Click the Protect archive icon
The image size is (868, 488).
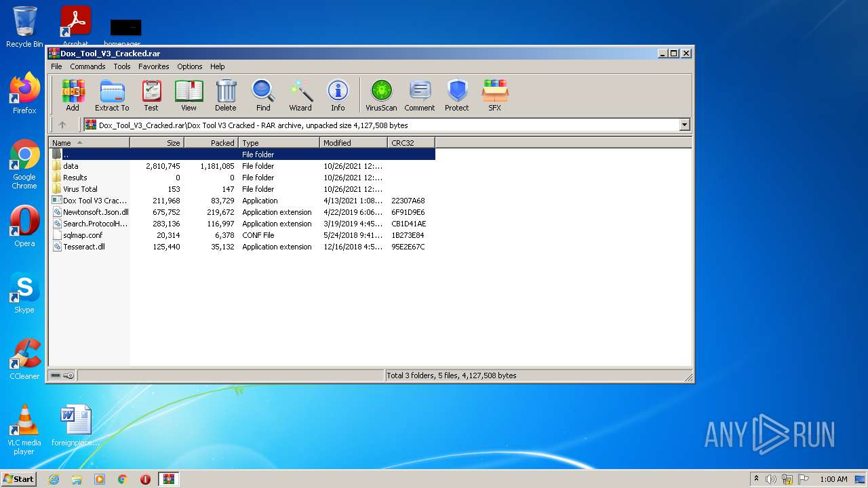point(457,95)
